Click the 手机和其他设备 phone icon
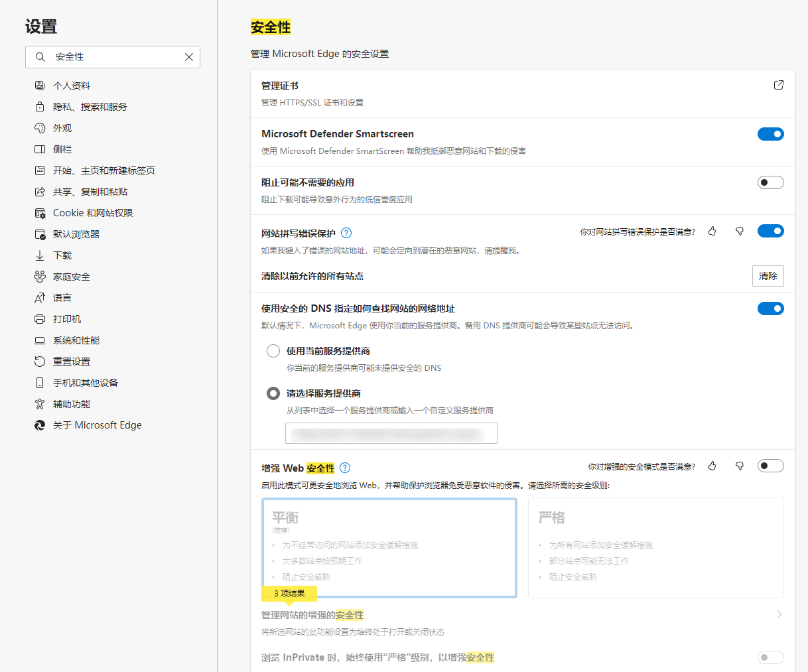 [40, 383]
